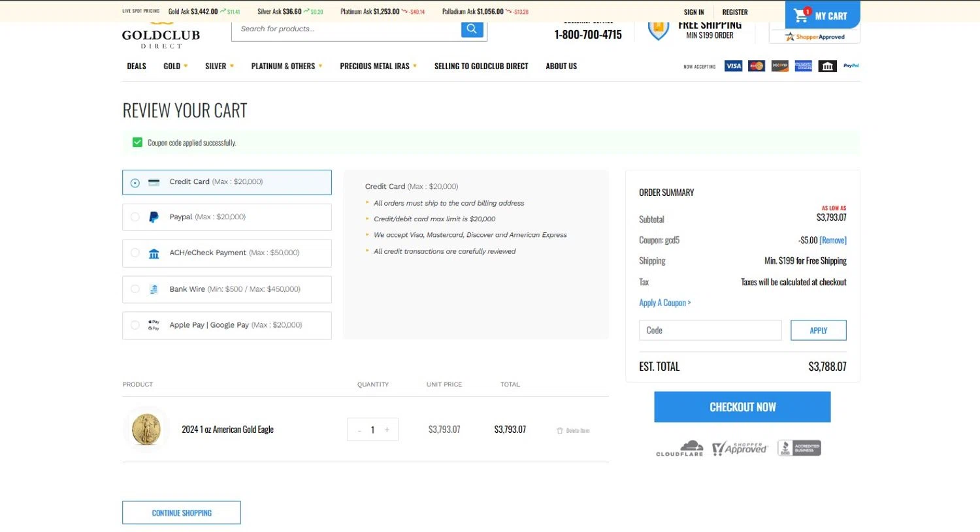Click the quantity value field
The image size is (980, 532).
[373, 430]
